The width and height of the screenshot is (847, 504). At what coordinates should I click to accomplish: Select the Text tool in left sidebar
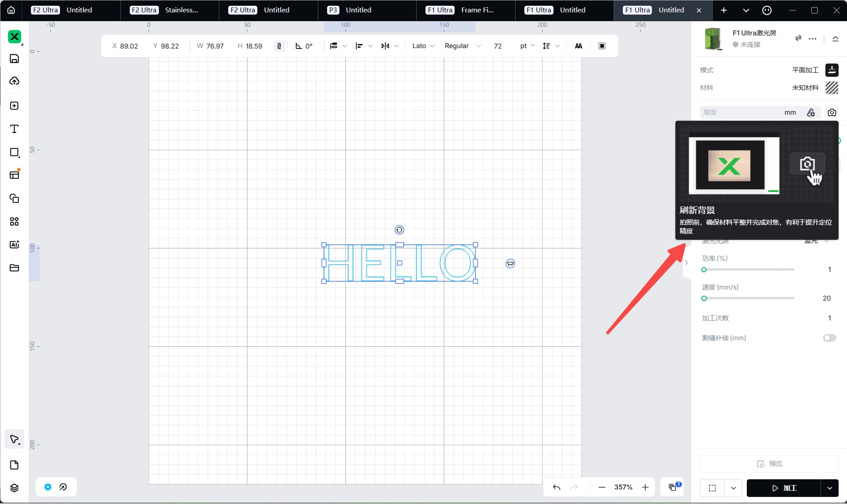pyautogui.click(x=14, y=129)
